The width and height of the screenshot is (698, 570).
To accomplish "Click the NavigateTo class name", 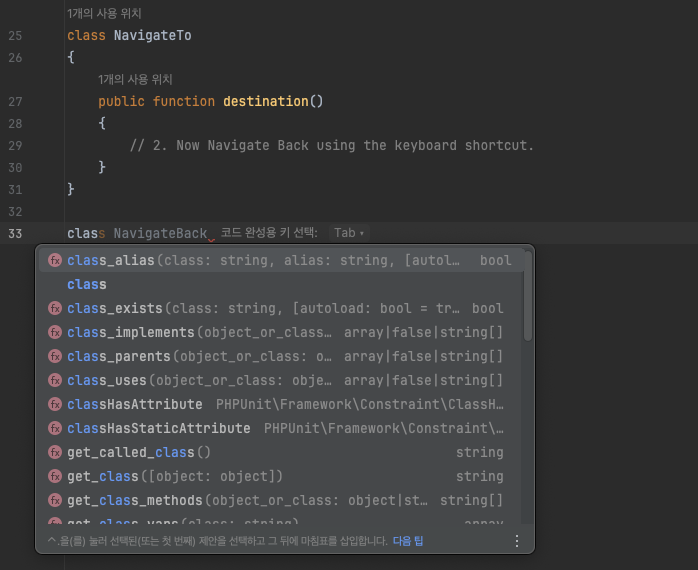I will [153, 36].
